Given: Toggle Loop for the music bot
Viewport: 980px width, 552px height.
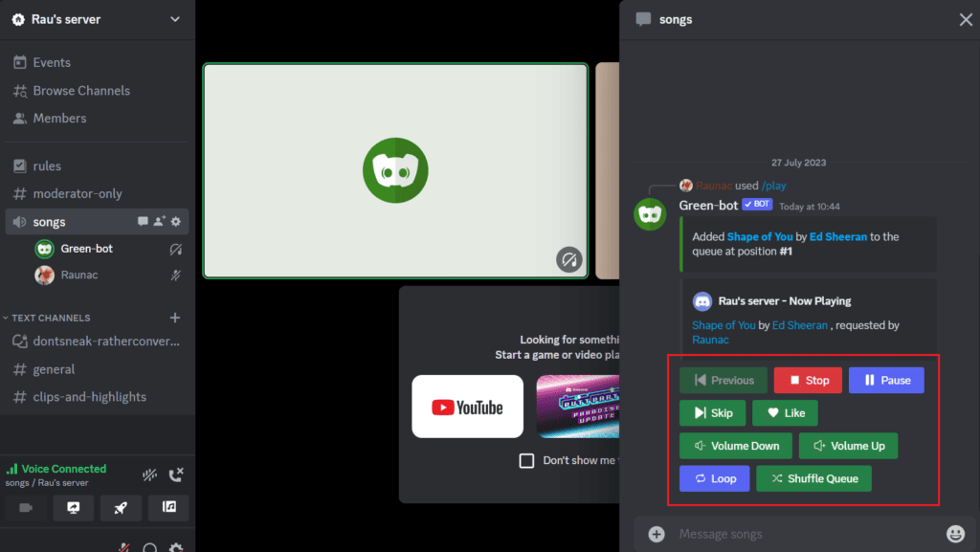Looking at the screenshot, I should (714, 478).
